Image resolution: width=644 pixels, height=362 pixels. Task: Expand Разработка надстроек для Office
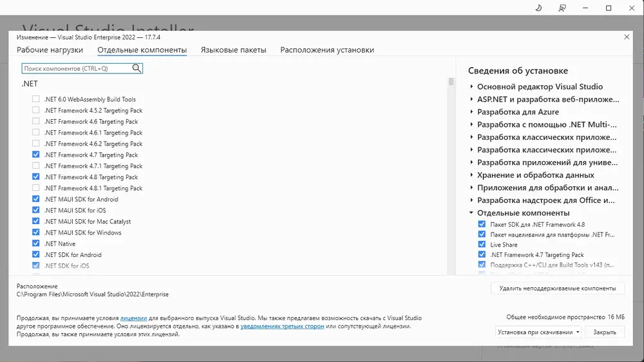pos(471,200)
